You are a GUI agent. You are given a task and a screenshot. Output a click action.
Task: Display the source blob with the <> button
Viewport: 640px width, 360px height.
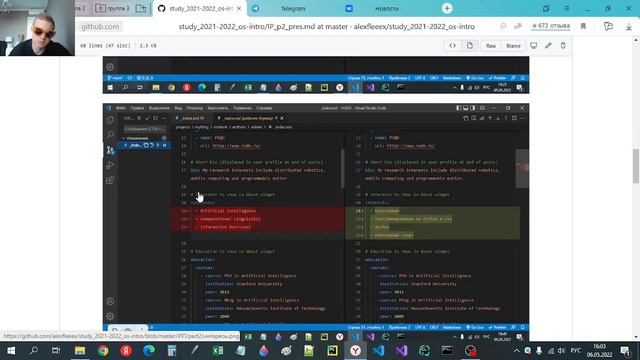point(452,46)
